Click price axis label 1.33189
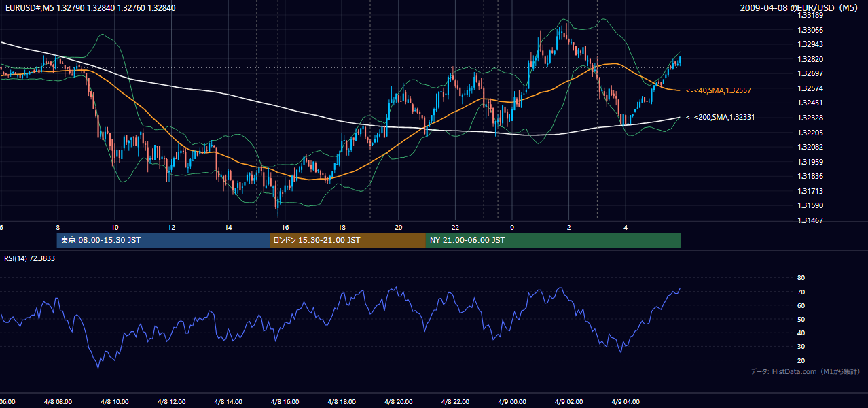Viewport: 868px width, 408px height. point(811,15)
